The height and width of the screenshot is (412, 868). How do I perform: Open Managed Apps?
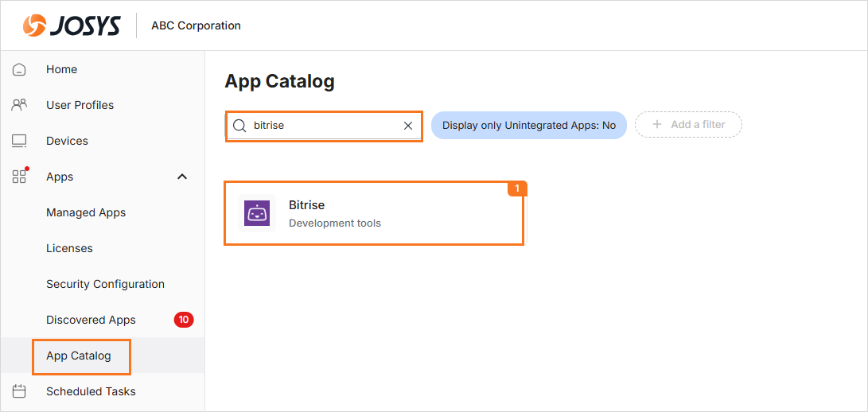tap(86, 212)
